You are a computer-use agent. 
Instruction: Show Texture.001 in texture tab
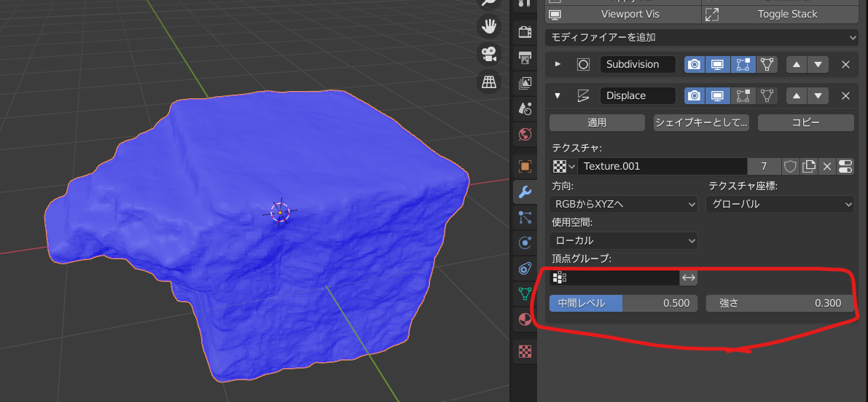point(845,166)
